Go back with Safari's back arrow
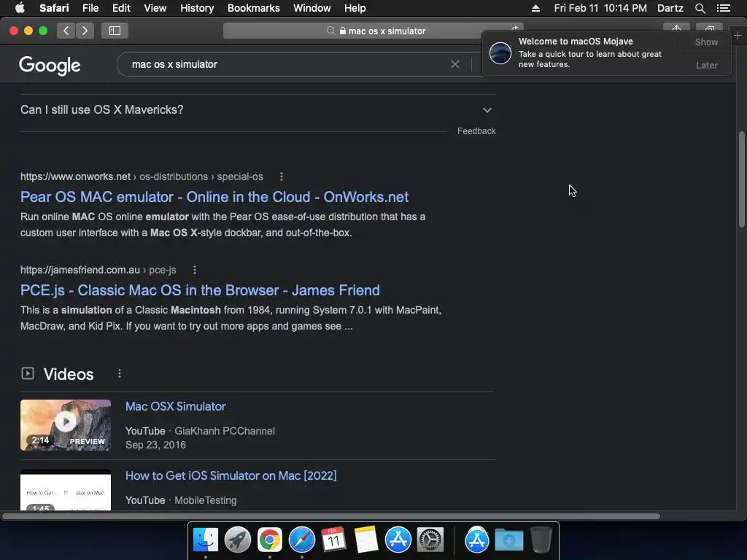Viewport: 747px width, 560px height. click(x=66, y=31)
